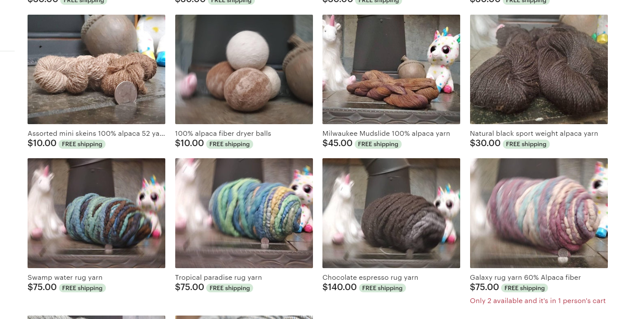The image size is (644, 319).
Task: Click the Natural black sport weight alpaca yarn title
Action: 534,134
